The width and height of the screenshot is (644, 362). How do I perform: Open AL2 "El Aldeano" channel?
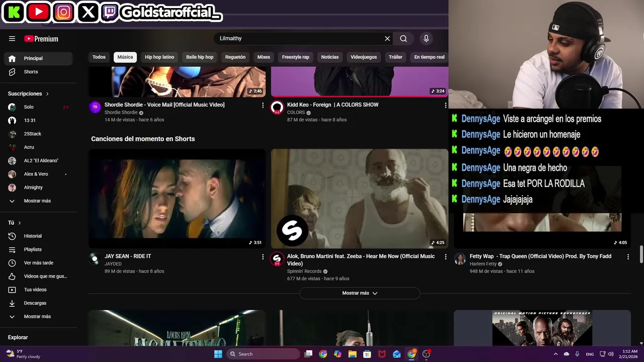38,161
